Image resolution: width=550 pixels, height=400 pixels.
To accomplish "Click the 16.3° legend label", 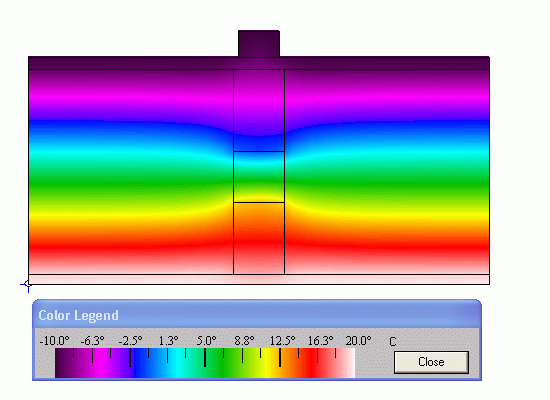I will click(x=320, y=341).
